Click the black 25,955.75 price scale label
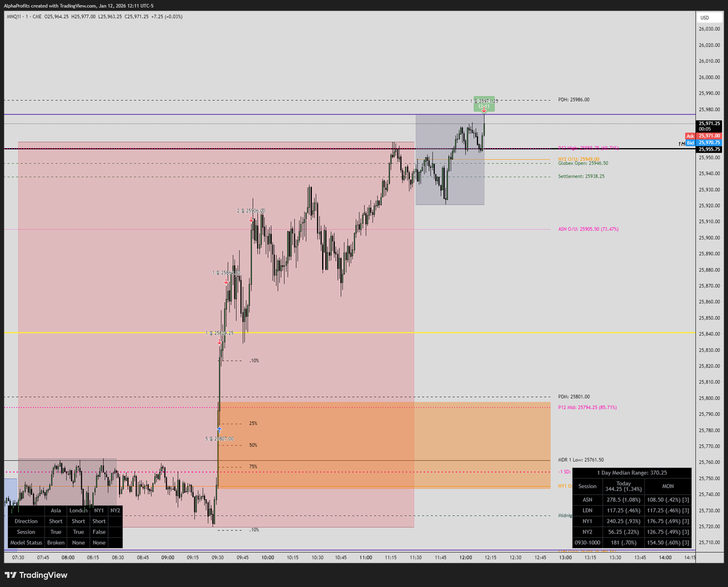 coord(709,149)
